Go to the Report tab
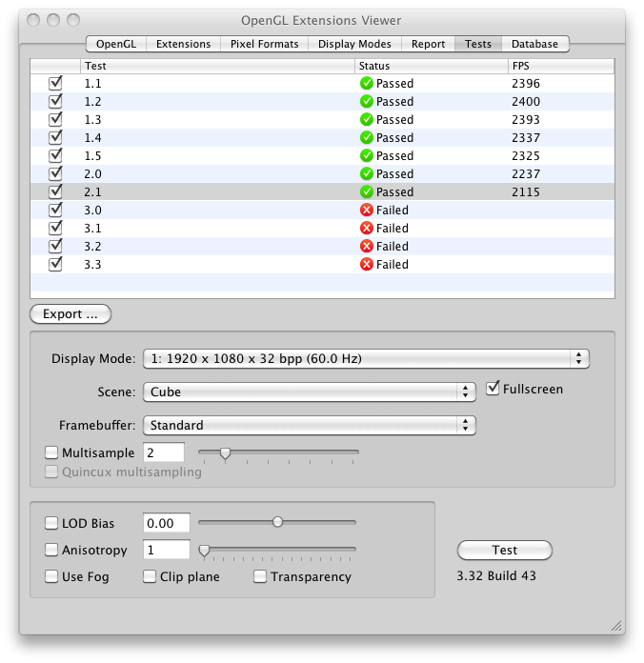644x663 pixels. (428, 44)
